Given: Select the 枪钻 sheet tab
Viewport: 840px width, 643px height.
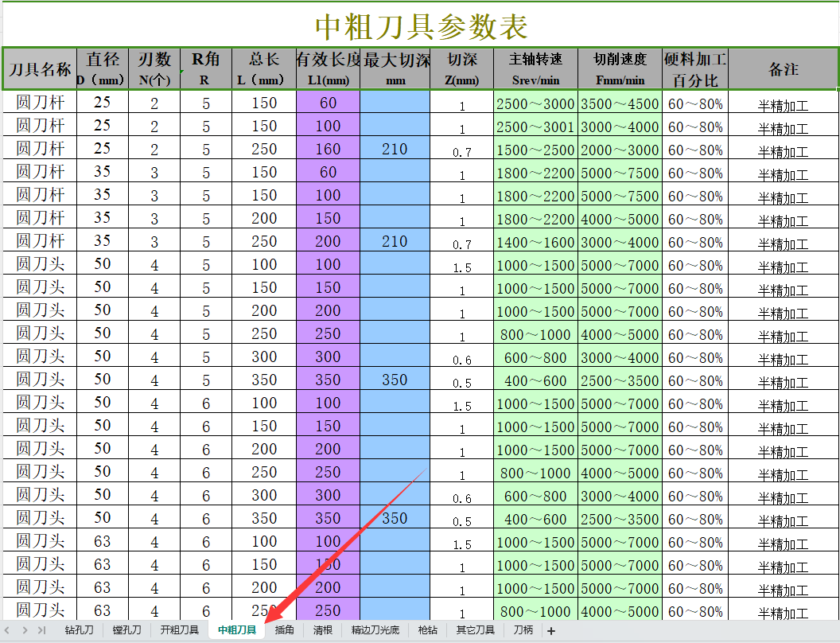Looking at the screenshot, I should (x=427, y=630).
